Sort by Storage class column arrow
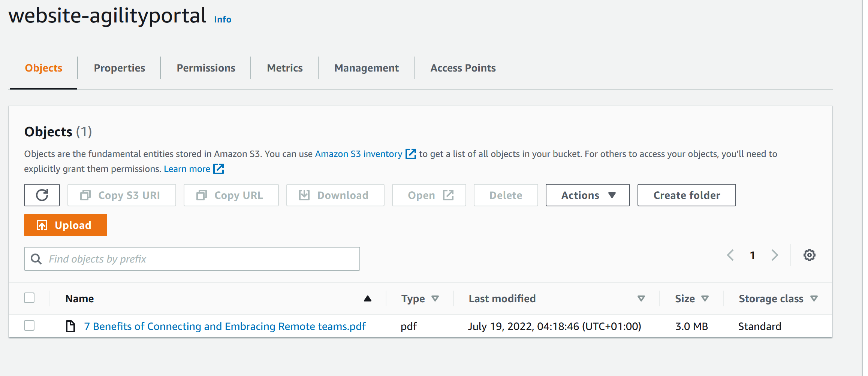The width and height of the screenshot is (868, 376). tap(814, 298)
